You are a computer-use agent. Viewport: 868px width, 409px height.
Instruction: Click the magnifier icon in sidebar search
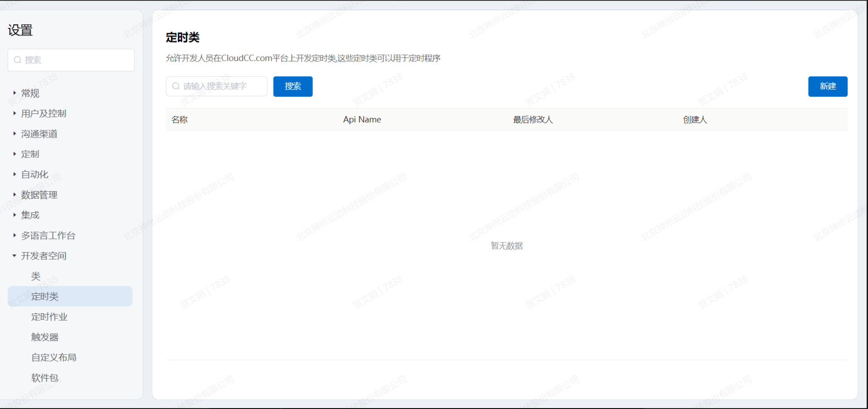18,60
